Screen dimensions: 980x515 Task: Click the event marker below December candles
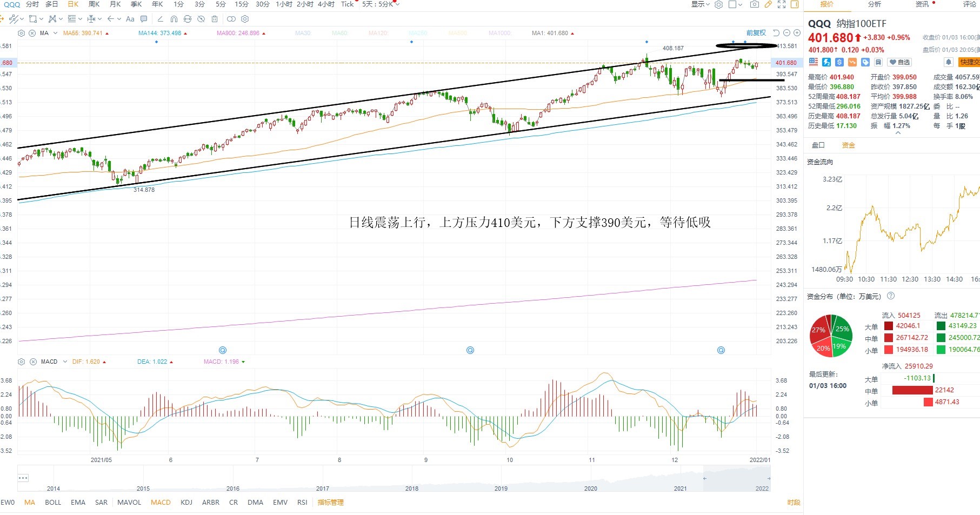(x=721, y=350)
